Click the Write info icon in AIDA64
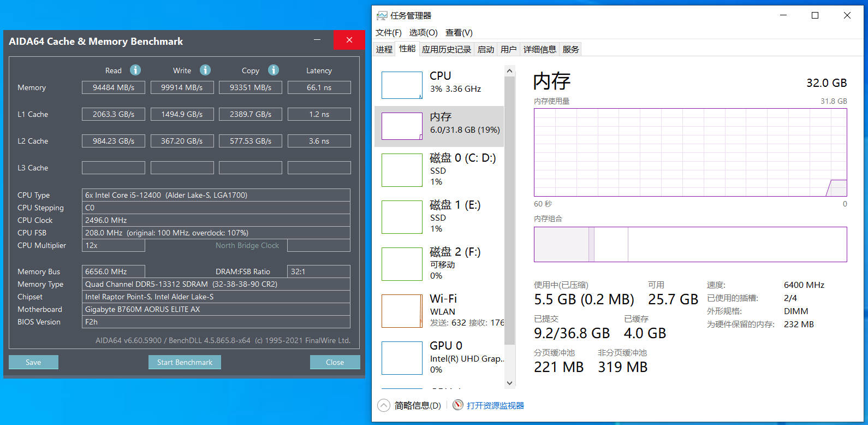The image size is (868, 425). (205, 70)
